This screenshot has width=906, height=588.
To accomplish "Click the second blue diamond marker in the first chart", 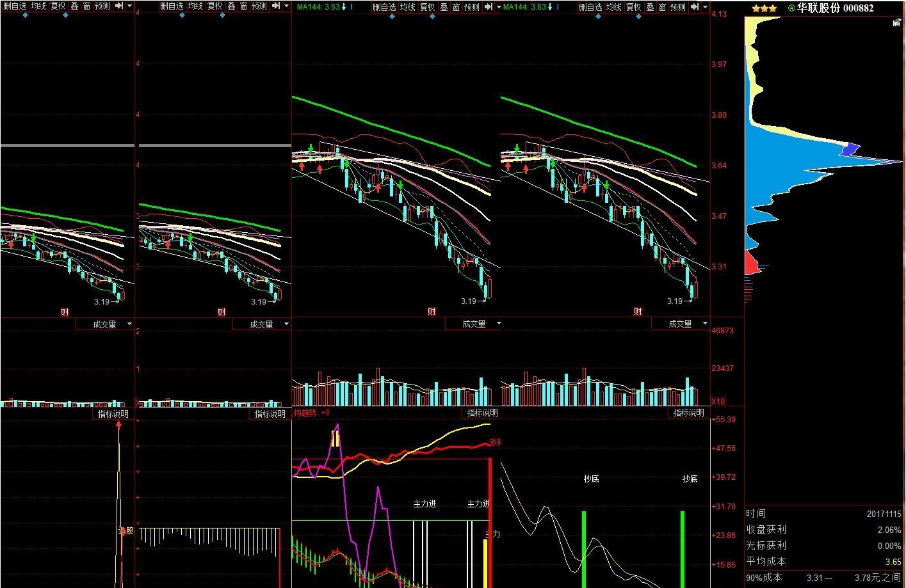I will (65, 15).
